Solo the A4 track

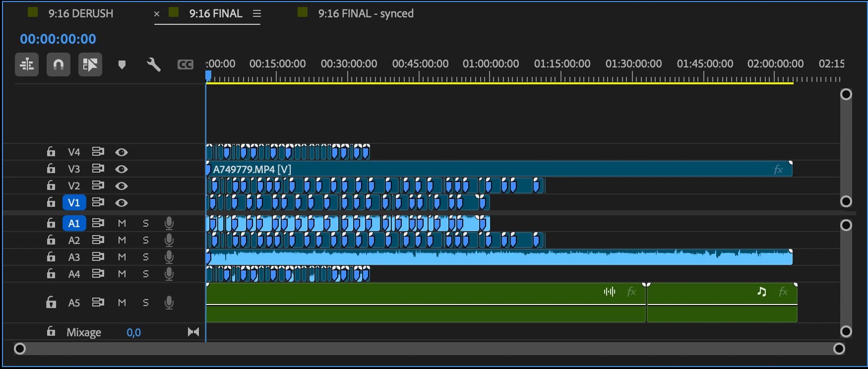coord(146,274)
